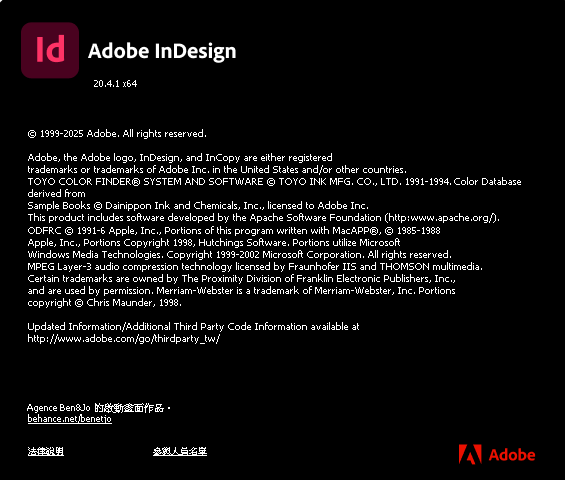Click the Windows Media Technologies copyright line
The width and height of the screenshot is (565, 480).
(240, 255)
